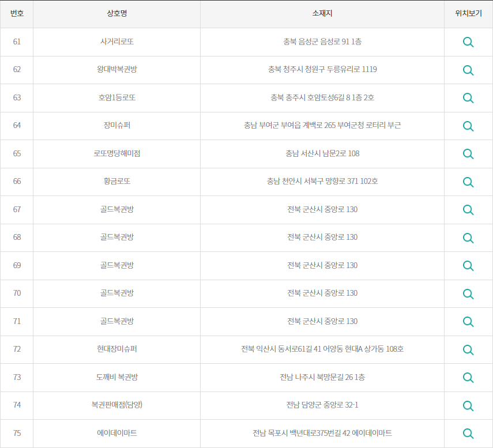
Task: Open location for 현대장미슈퍼
Action: coord(468,349)
